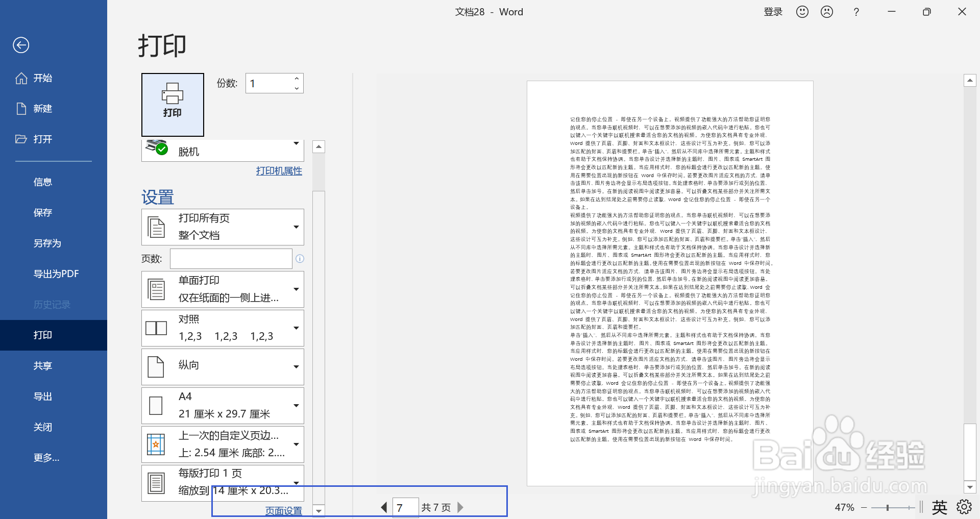Click the zoom slider handle
This screenshot has width=980, height=519.
(888, 508)
